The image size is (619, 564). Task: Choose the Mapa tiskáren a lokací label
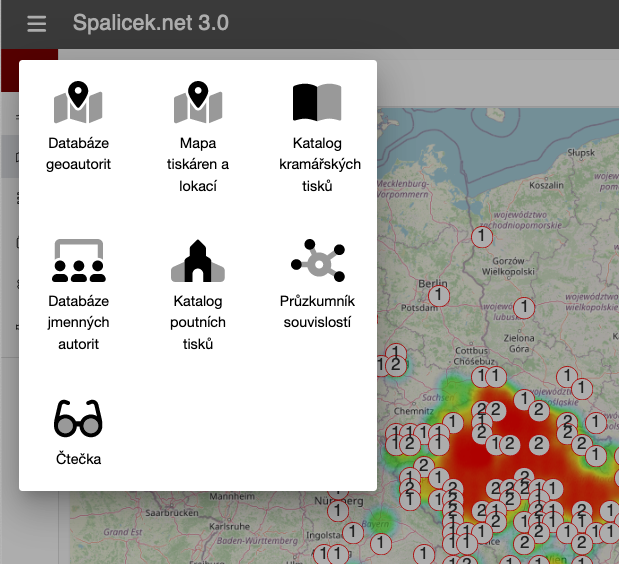tap(198, 165)
